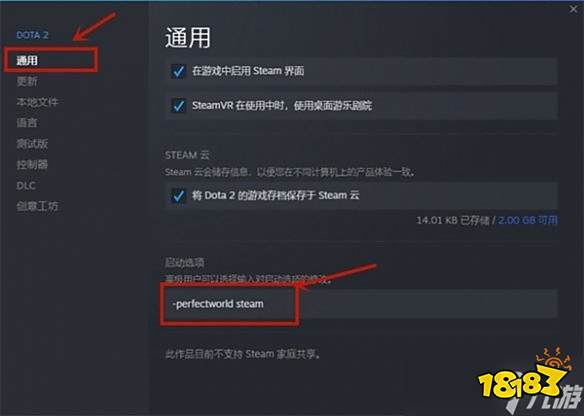584x416 pixels.
Task: Open the 创意工坊 tab
Action: (x=37, y=206)
